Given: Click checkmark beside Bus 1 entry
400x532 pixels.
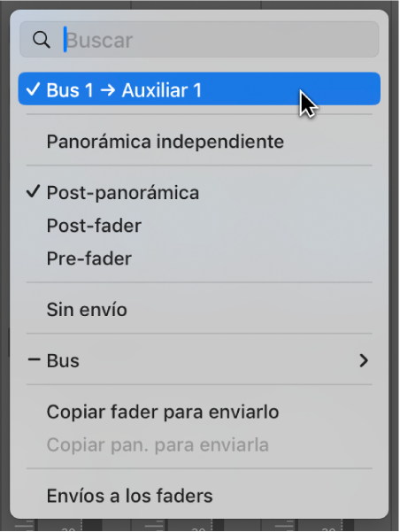Looking at the screenshot, I should [x=34, y=89].
